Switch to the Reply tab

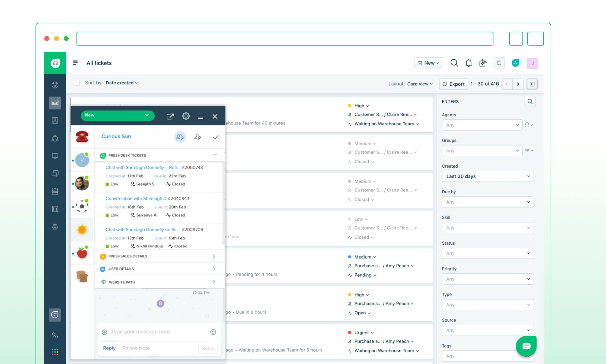pos(109,348)
